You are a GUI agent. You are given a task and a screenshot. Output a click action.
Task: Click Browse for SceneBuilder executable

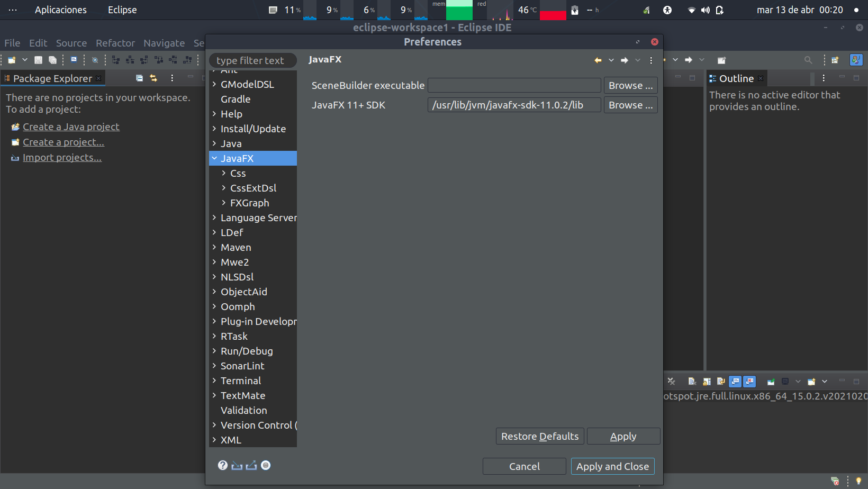tap(631, 85)
